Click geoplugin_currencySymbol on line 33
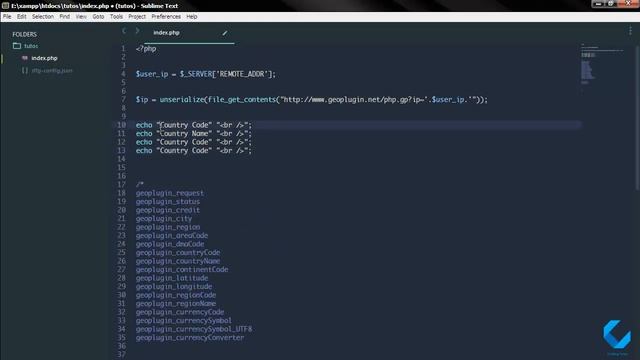The width and height of the screenshot is (640, 360). (184, 321)
